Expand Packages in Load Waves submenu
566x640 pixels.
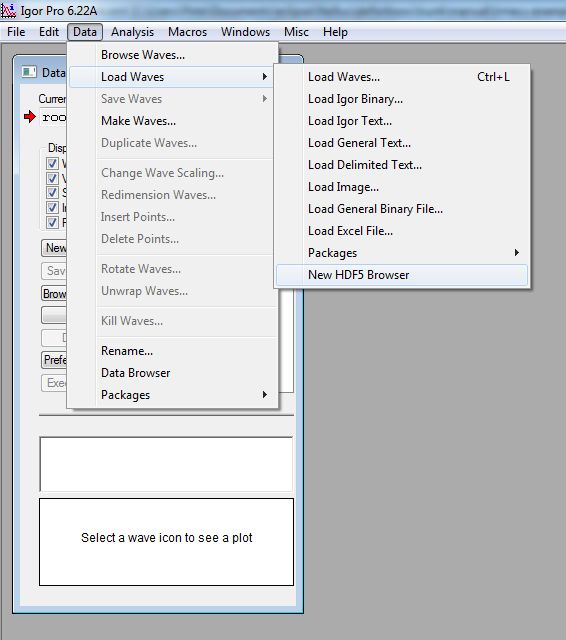402,253
